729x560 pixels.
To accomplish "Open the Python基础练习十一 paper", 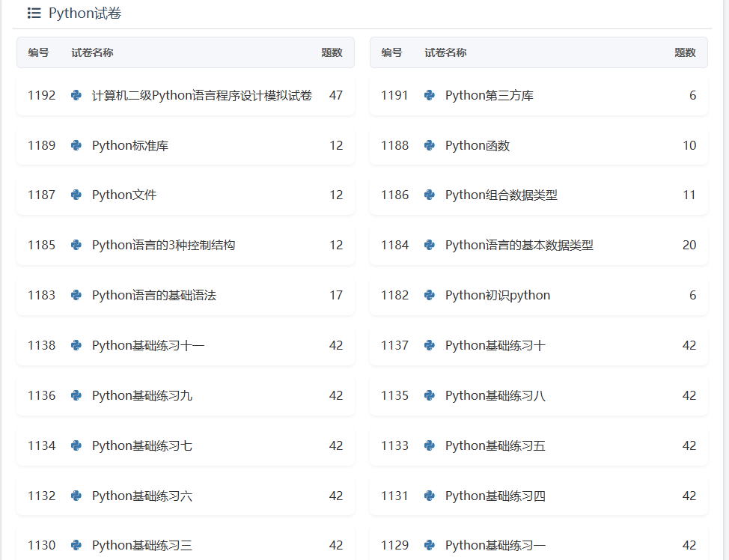I will coord(148,346).
